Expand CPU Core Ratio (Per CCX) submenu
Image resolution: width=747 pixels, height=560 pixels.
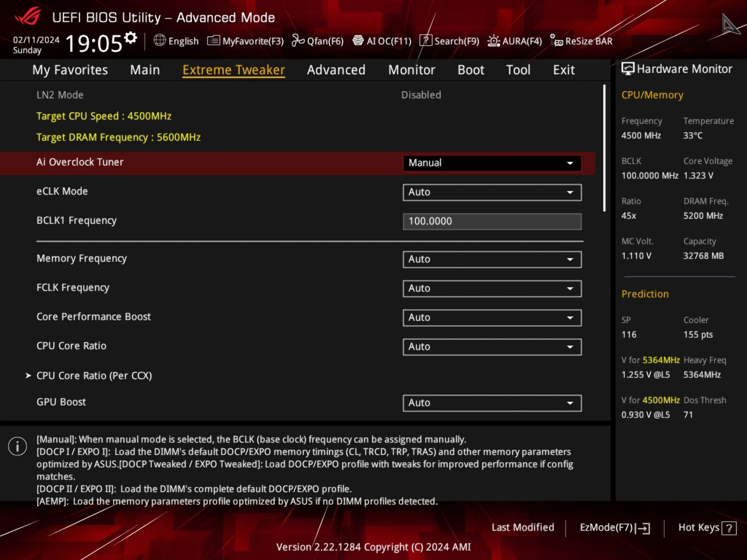pyautogui.click(x=94, y=376)
